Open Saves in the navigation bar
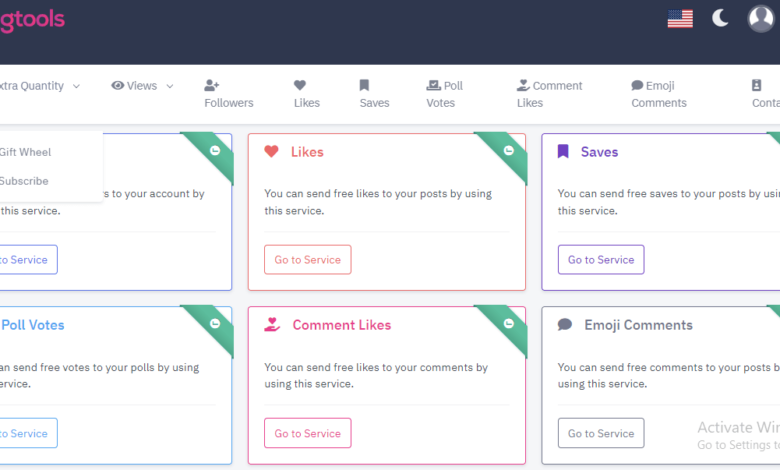 (x=374, y=94)
